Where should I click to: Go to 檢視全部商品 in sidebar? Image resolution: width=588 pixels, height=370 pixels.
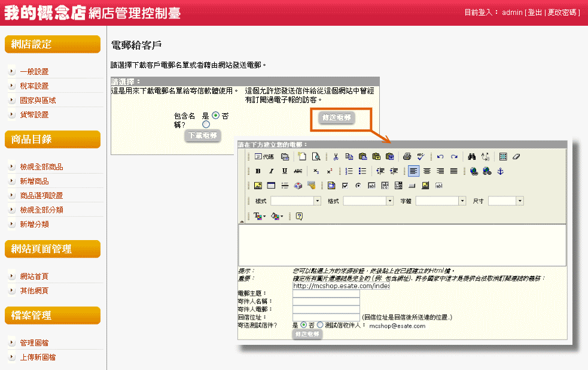[41, 167]
